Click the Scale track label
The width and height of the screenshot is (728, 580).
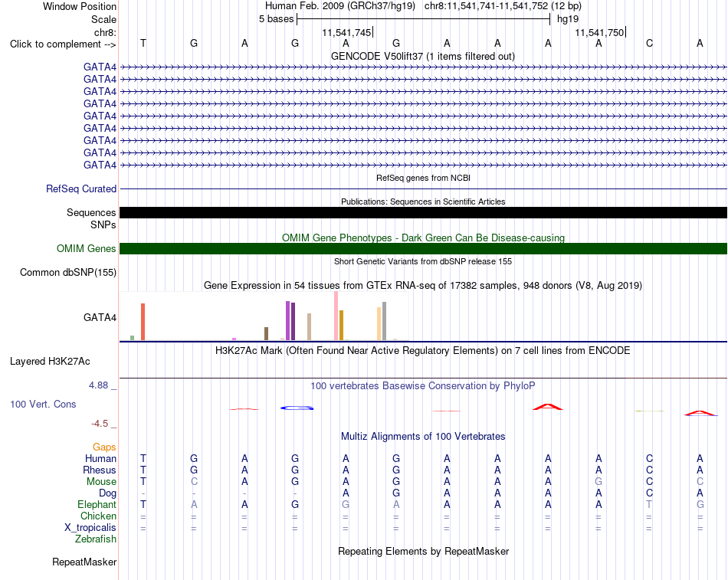pyautogui.click(x=103, y=19)
